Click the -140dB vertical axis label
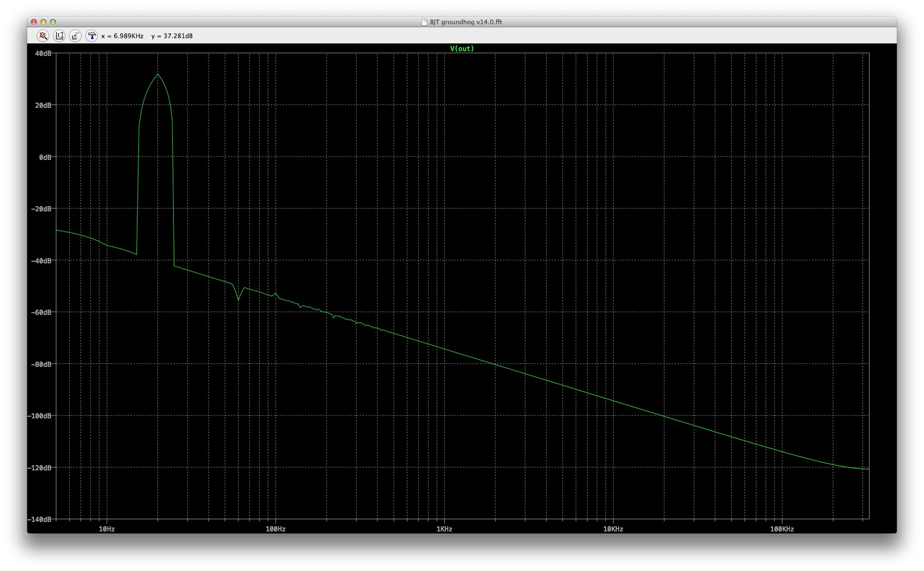Image resolution: width=924 pixels, height=571 pixels. click(39, 519)
